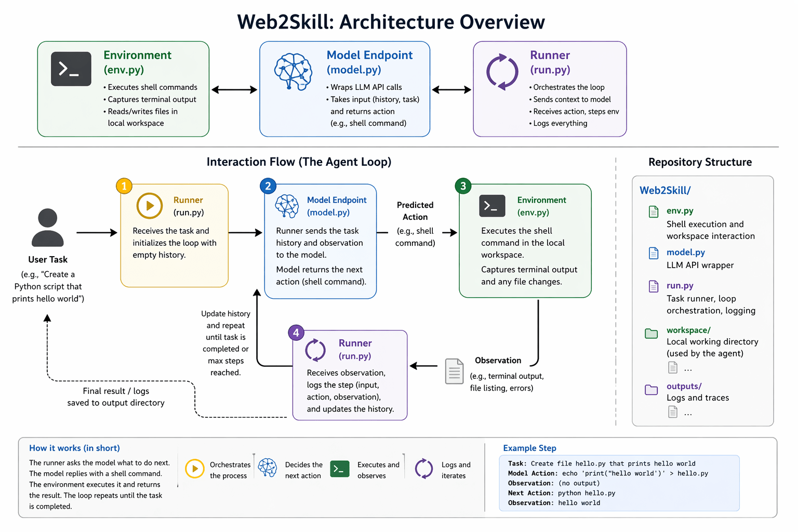
Task: Click the User Task person icon
Action: 47,228
